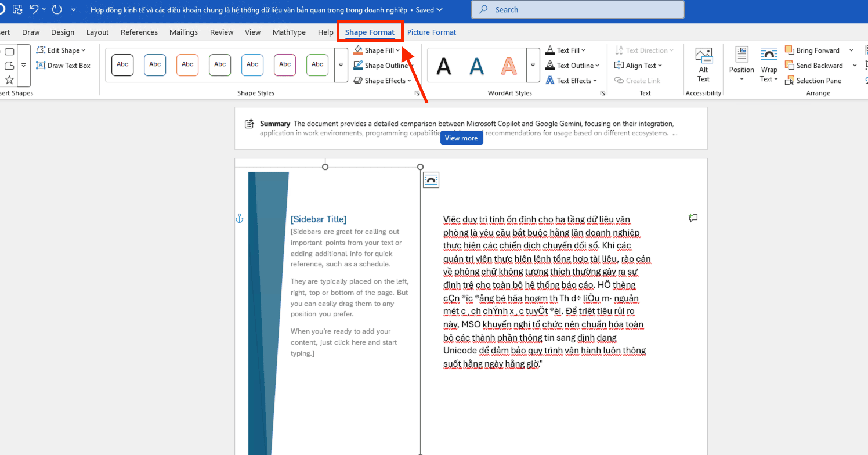Open the Wrap Text menu

point(769,65)
